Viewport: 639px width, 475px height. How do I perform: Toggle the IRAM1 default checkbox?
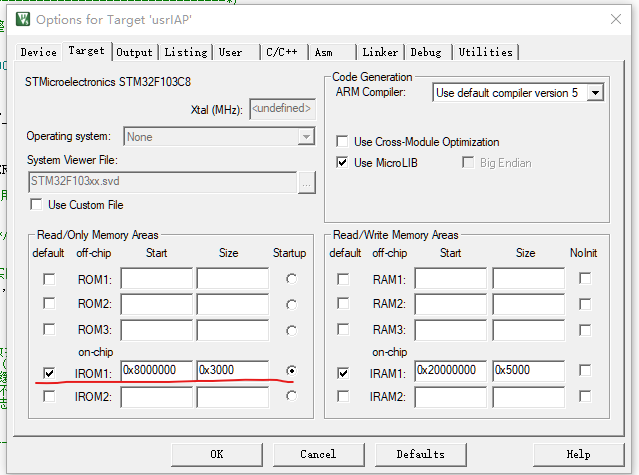343,373
